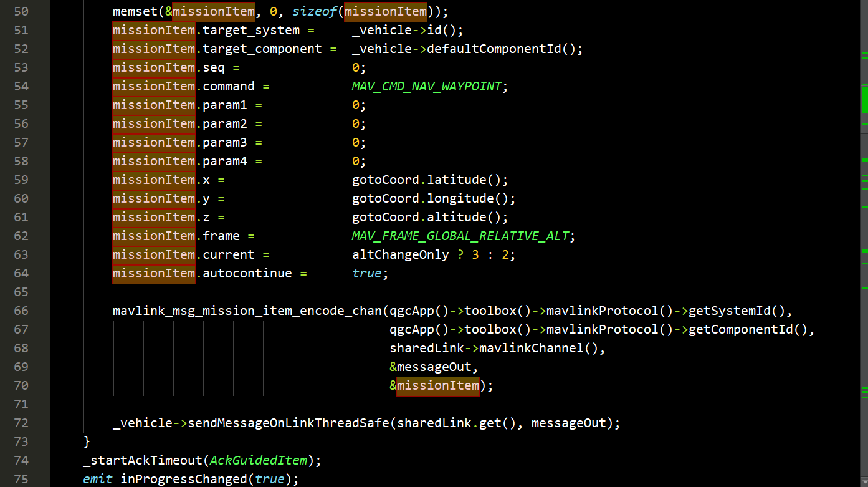Image resolution: width=868 pixels, height=487 pixels.
Task: Click highlighted missionItem on line 70
Action: click(x=438, y=385)
